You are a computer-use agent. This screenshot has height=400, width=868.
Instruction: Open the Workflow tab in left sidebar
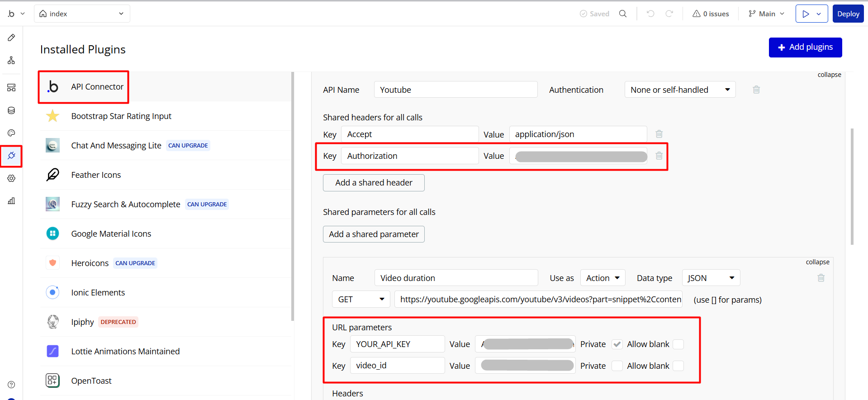click(x=11, y=60)
